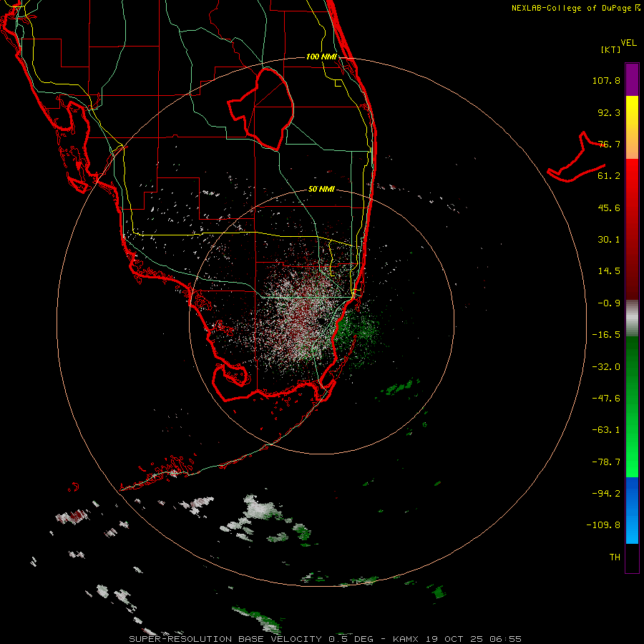Select the -109.8 legend value
The image size is (644, 644).
(x=603, y=525)
